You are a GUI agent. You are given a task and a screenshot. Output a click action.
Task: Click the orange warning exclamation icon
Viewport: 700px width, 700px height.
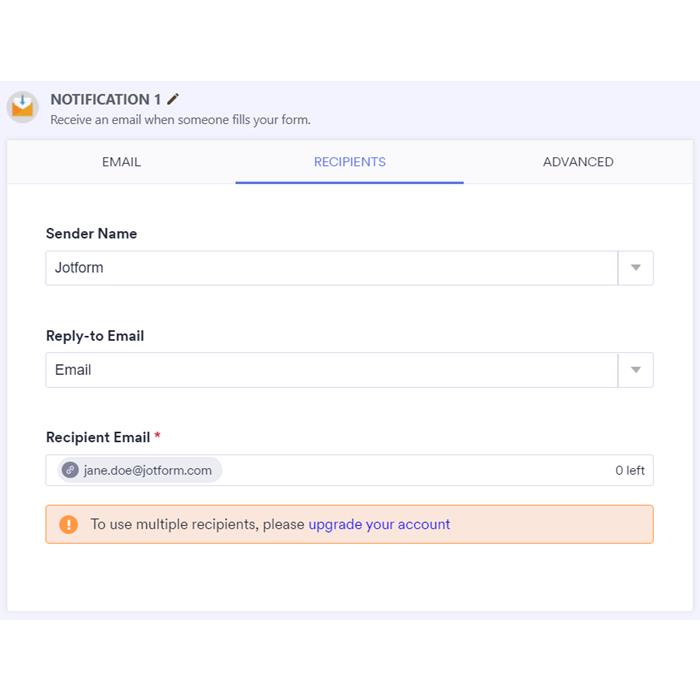68,524
